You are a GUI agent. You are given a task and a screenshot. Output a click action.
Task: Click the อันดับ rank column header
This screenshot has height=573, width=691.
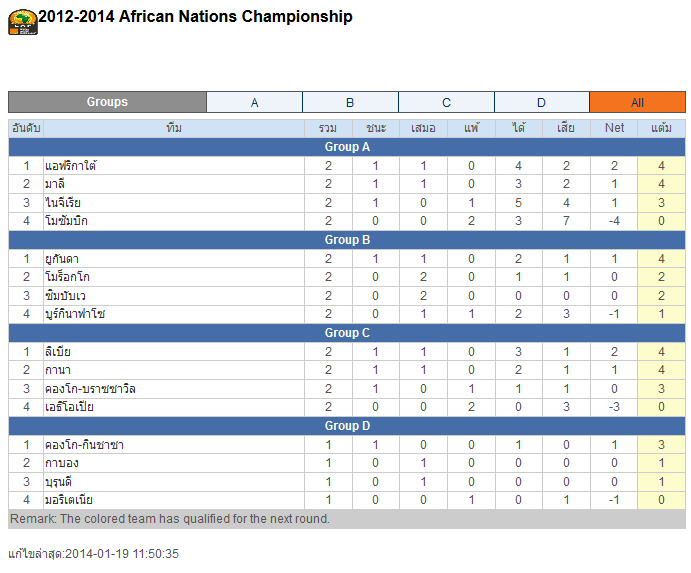point(26,128)
